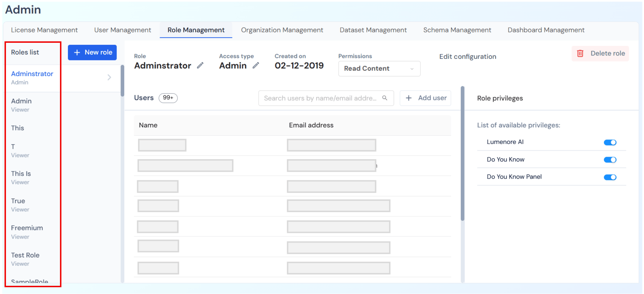
Task: Switch to License Management tab
Action: 44,30
